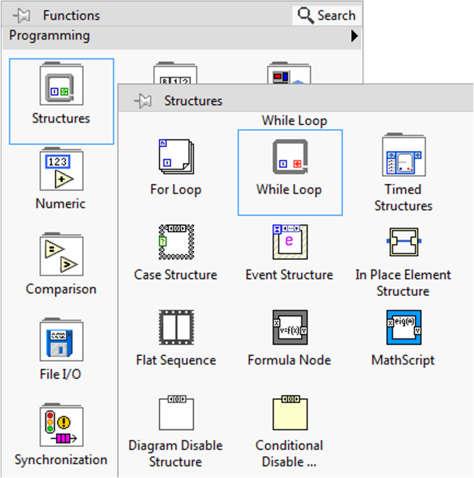
Task: Pin the Functions palette with thumbtack
Action: [21, 16]
